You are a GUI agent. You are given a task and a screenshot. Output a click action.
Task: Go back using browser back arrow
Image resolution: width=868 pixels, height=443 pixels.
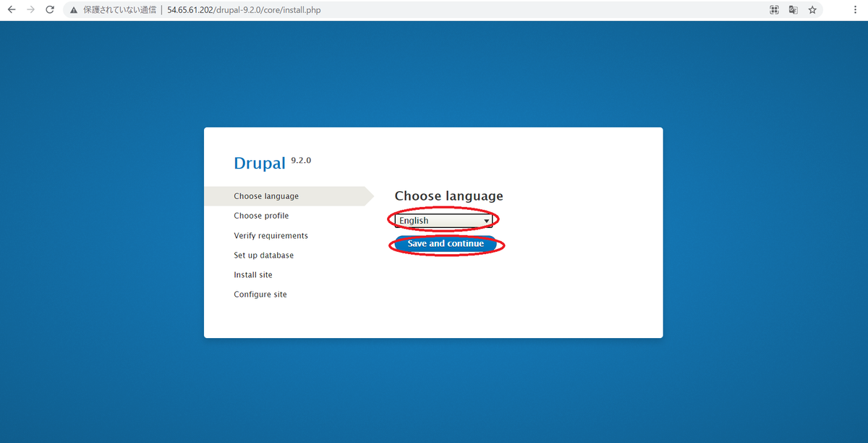pos(12,10)
